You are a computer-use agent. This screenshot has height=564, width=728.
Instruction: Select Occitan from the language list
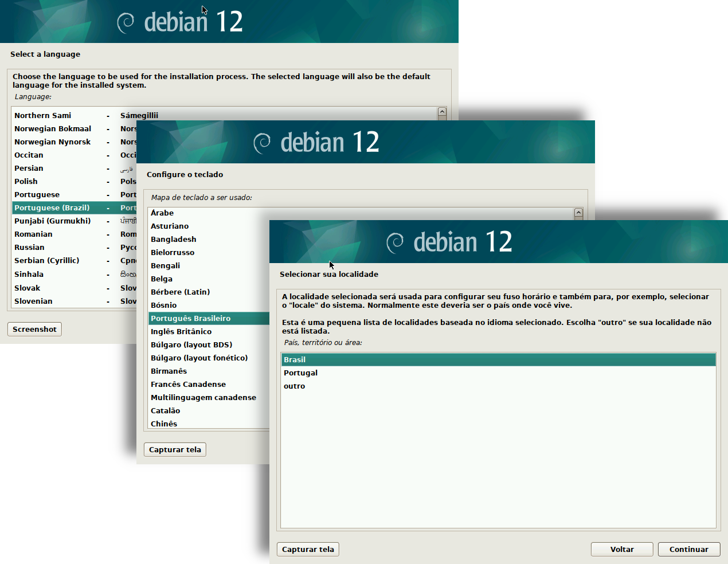(x=29, y=155)
